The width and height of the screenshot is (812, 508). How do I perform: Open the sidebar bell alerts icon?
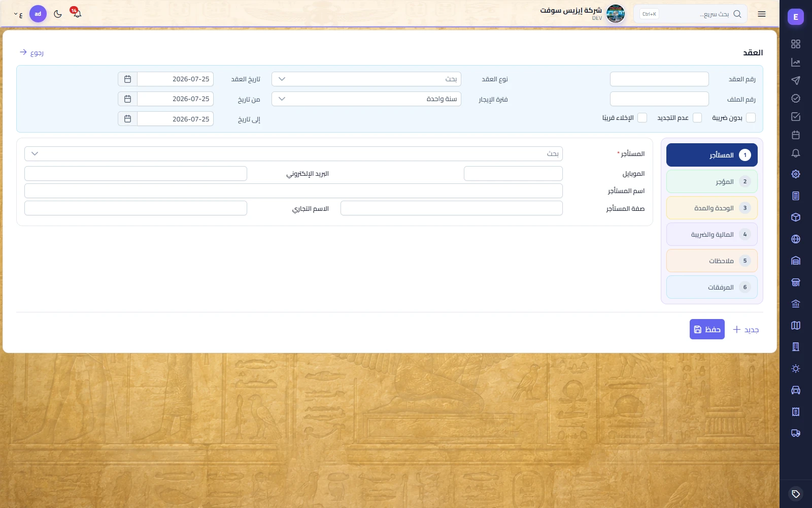click(x=795, y=153)
